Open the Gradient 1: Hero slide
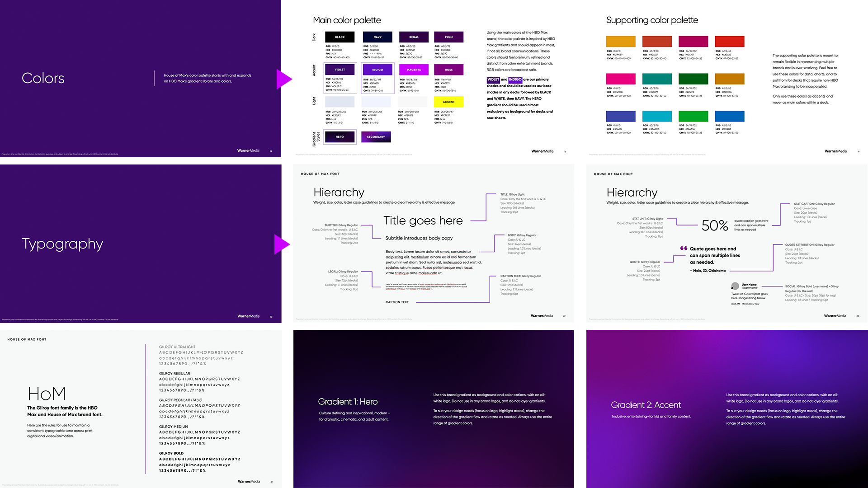 434,408
